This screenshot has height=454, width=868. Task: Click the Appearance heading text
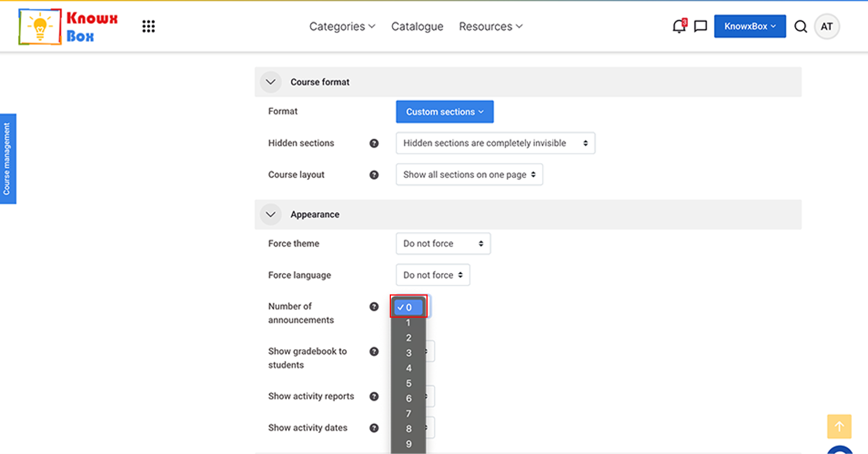[x=315, y=215]
